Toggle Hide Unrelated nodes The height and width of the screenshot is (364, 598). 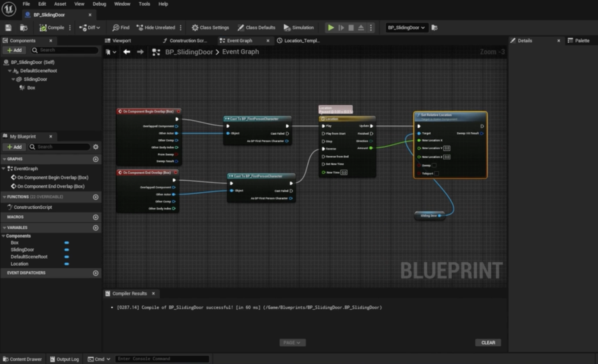[x=156, y=27]
